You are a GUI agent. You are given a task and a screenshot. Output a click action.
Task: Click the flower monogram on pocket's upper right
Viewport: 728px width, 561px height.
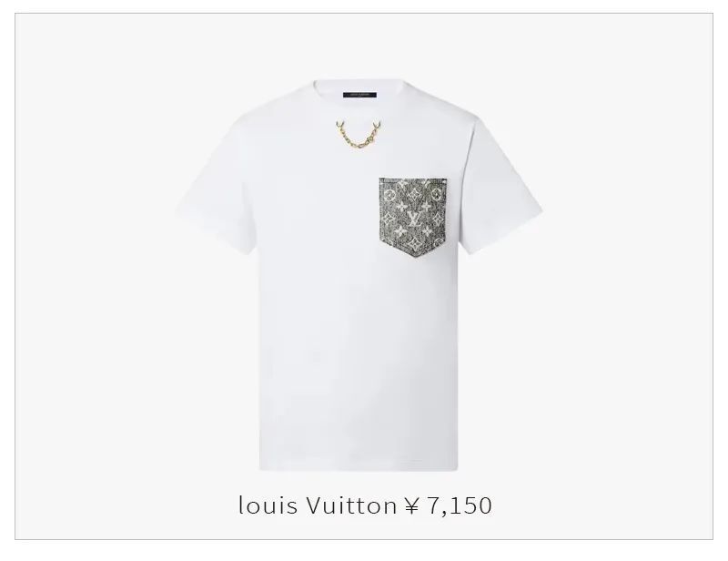pyautogui.click(x=436, y=193)
